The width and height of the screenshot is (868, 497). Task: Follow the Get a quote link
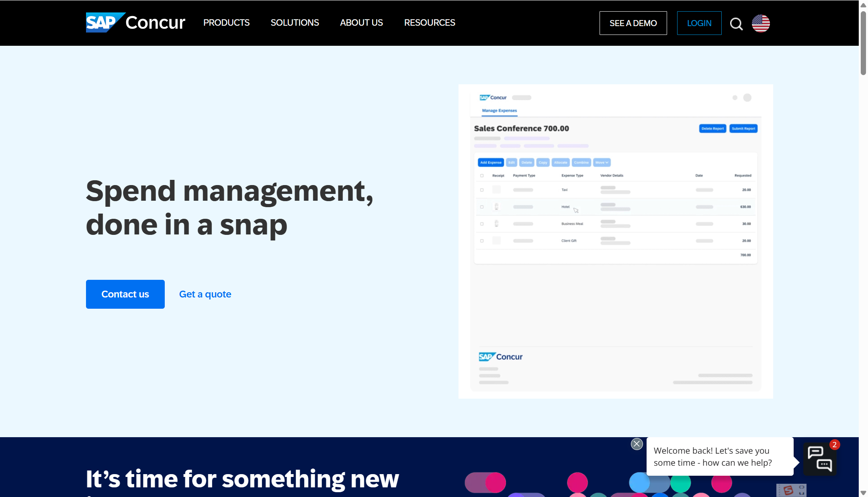tap(205, 294)
